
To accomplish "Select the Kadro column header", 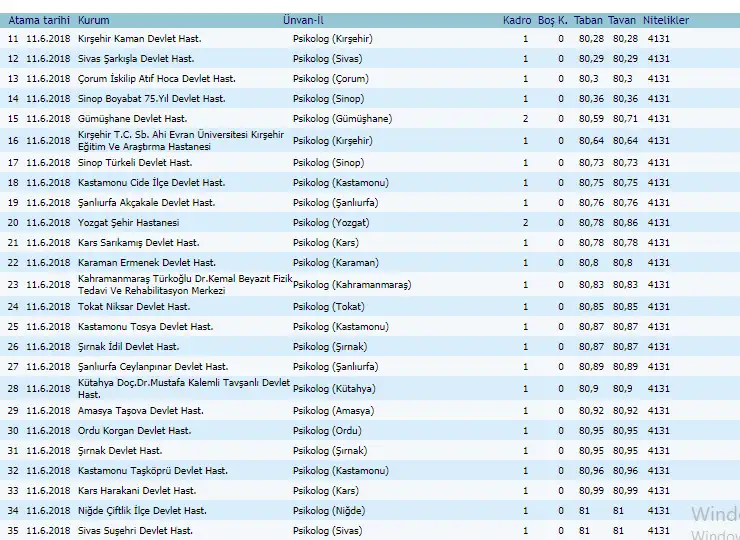I will point(517,20).
